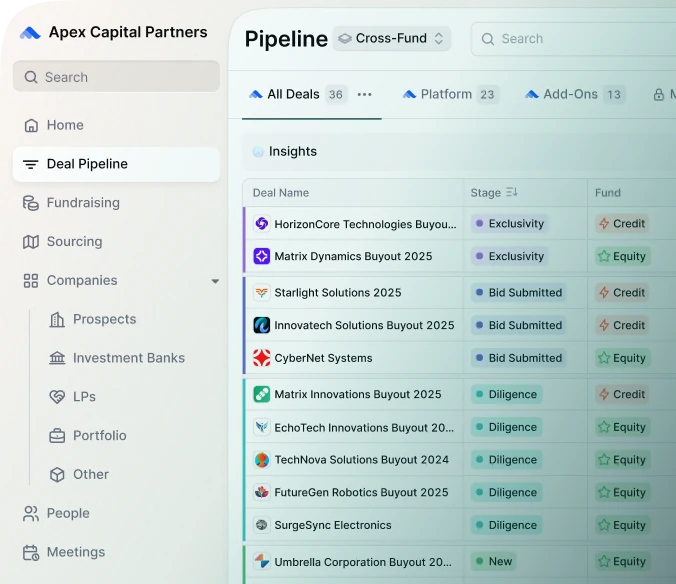Open Sourcing in the sidebar
The image size is (676, 584).
click(116, 242)
